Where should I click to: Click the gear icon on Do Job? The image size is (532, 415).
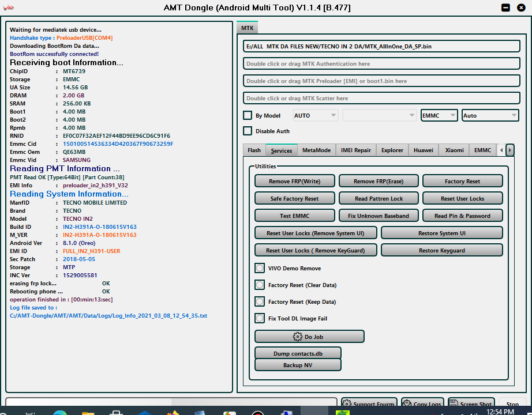(x=298, y=337)
